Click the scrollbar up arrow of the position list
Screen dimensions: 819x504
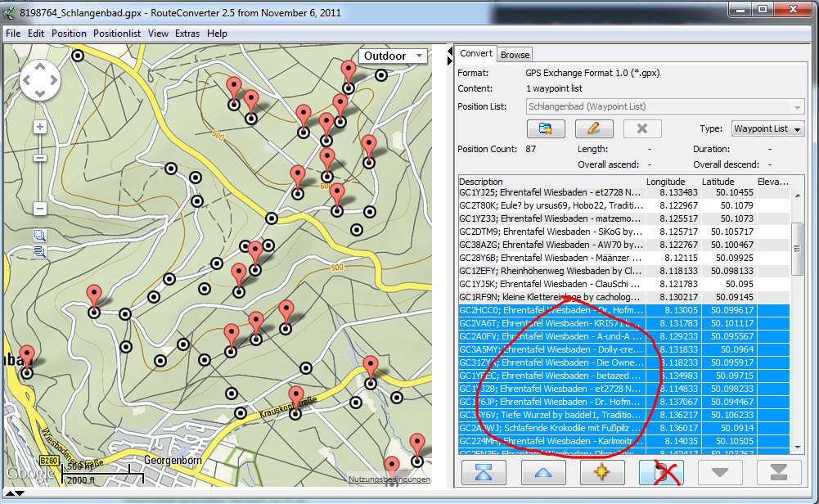pos(797,196)
